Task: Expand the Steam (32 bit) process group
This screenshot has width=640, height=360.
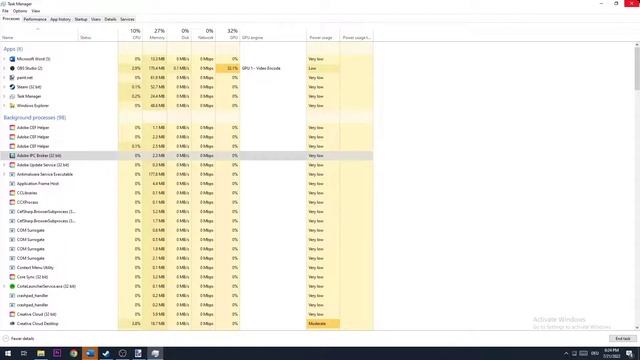Action: (x=4, y=87)
